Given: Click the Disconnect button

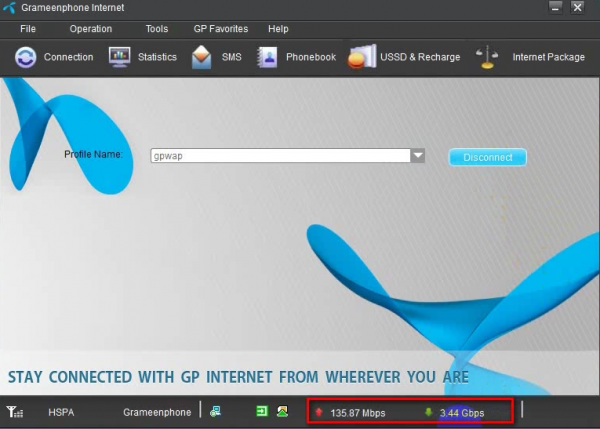Looking at the screenshot, I should point(488,157).
